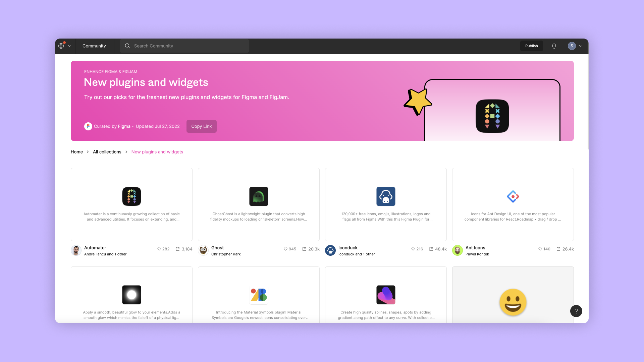
Task: Click the New plugins and widgets breadcrumb
Action: tap(157, 152)
